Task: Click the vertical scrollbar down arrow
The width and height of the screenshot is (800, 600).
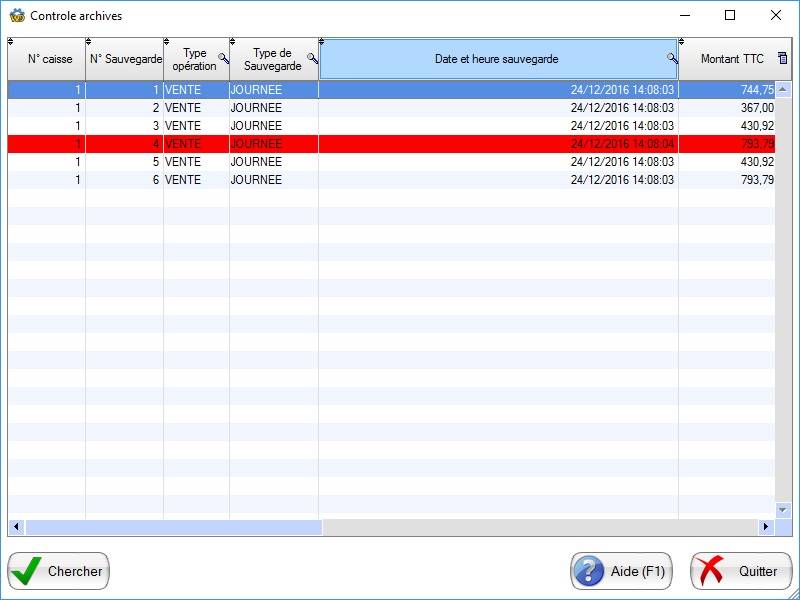Action: [x=784, y=510]
